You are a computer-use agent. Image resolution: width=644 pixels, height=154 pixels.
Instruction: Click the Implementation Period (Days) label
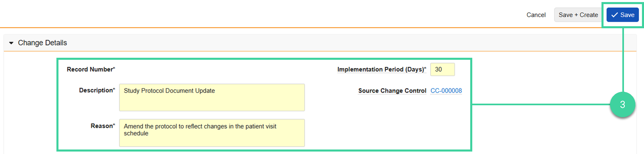pos(381,69)
